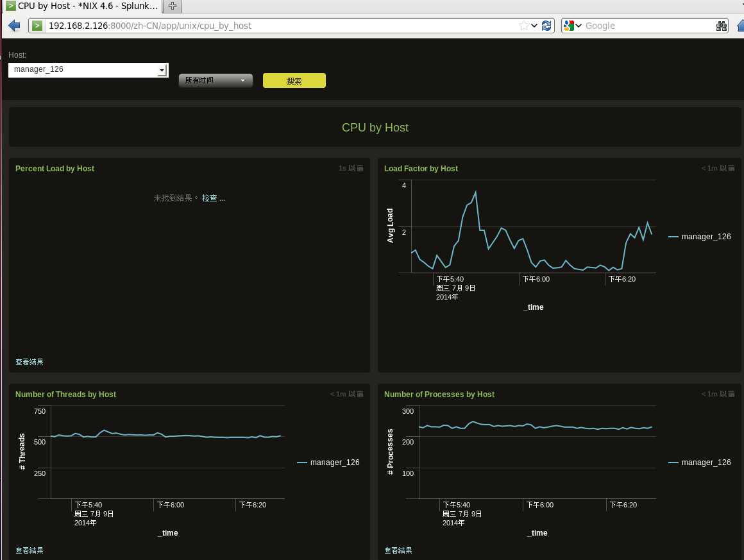Click manager_126 legend in Threads chart
Image resolution: width=744 pixels, height=560 pixels.
pyautogui.click(x=328, y=462)
